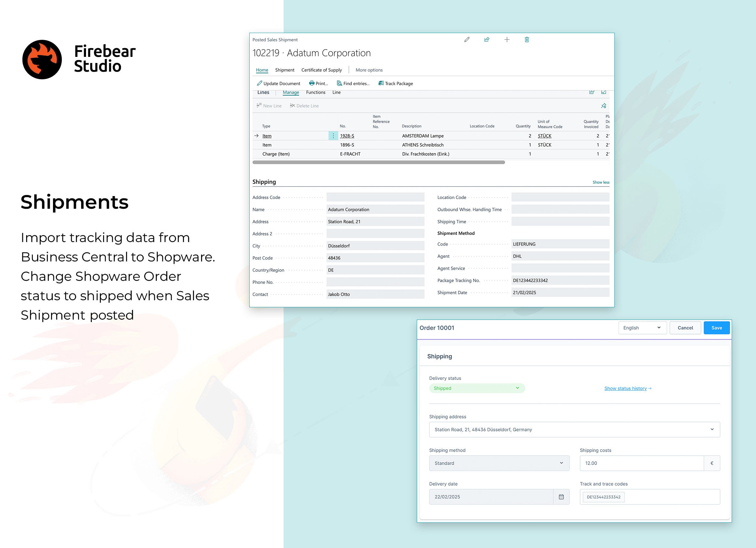This screenshot has height=548, width=756.
Task: Click the Charge (Item) type cell
Action: pos(276,154)
